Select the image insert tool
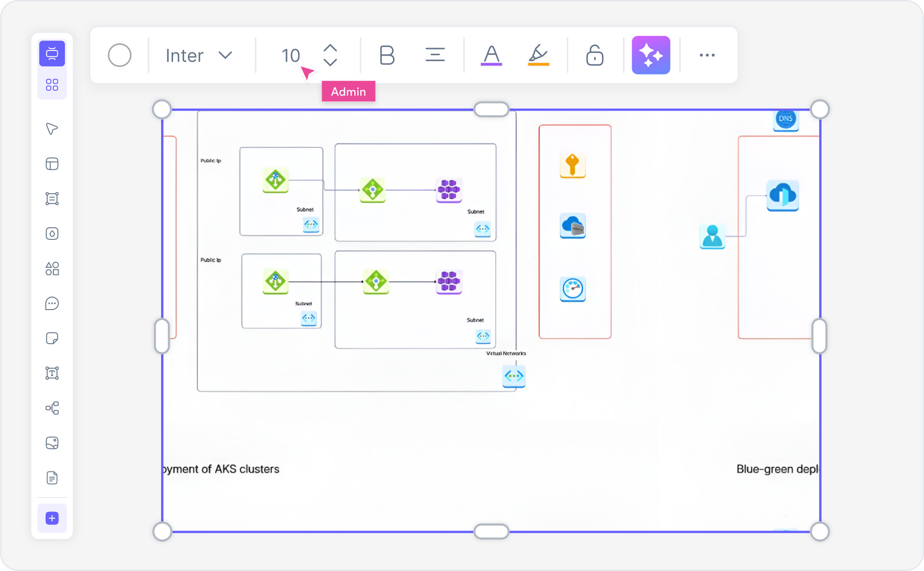The width and height of the screenshot is (924, 571). [52, 443]
